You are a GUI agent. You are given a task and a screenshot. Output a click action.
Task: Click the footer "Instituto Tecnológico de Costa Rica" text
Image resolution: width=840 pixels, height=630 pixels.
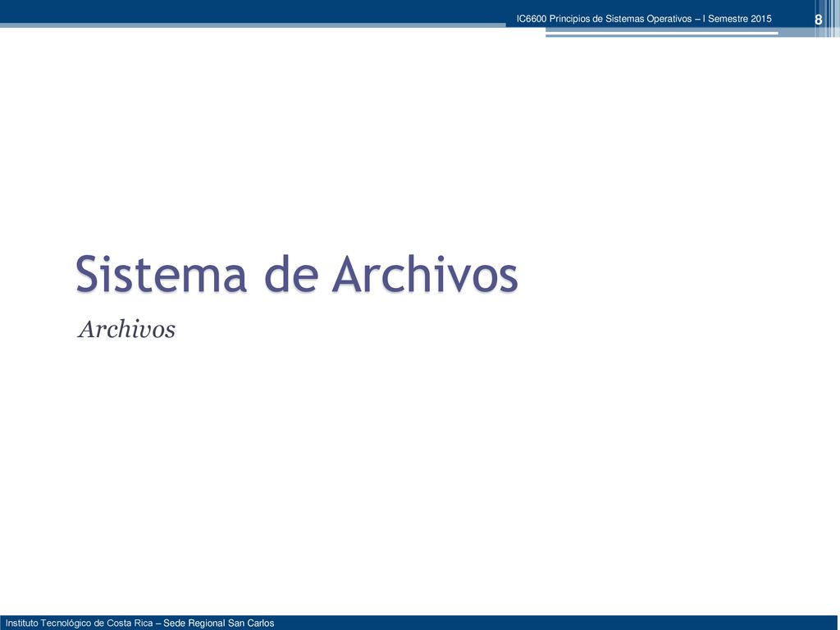pos(80,623)
